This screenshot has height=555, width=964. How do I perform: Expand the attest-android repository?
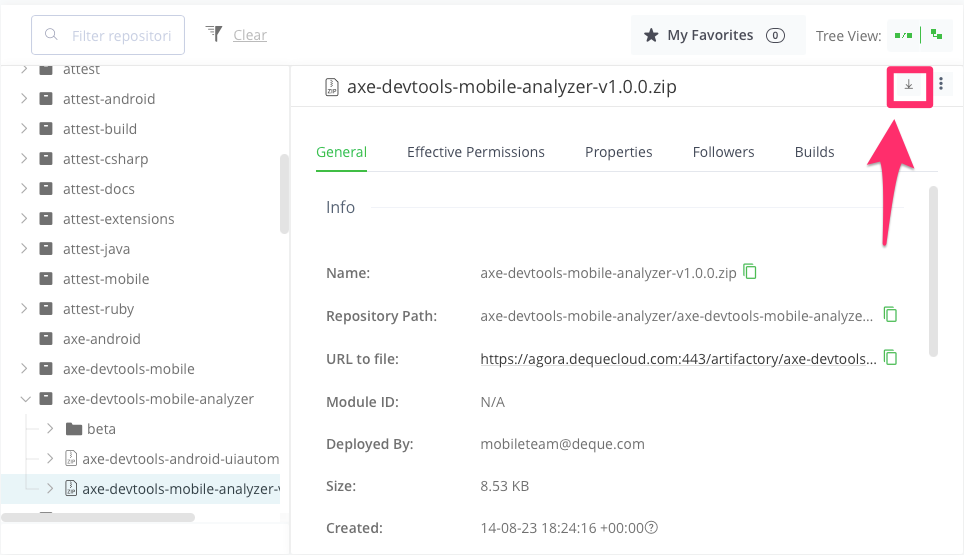point(24,99)
